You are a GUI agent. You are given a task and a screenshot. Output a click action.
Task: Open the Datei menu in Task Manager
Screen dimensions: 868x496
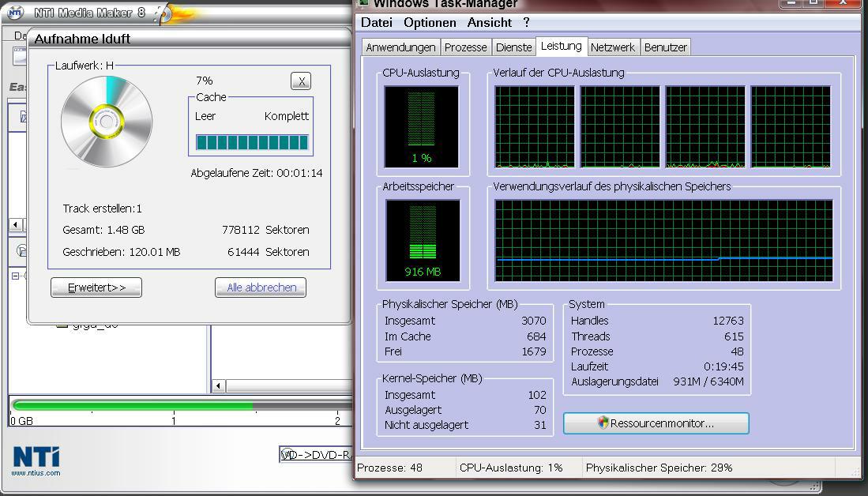point(377,23)
